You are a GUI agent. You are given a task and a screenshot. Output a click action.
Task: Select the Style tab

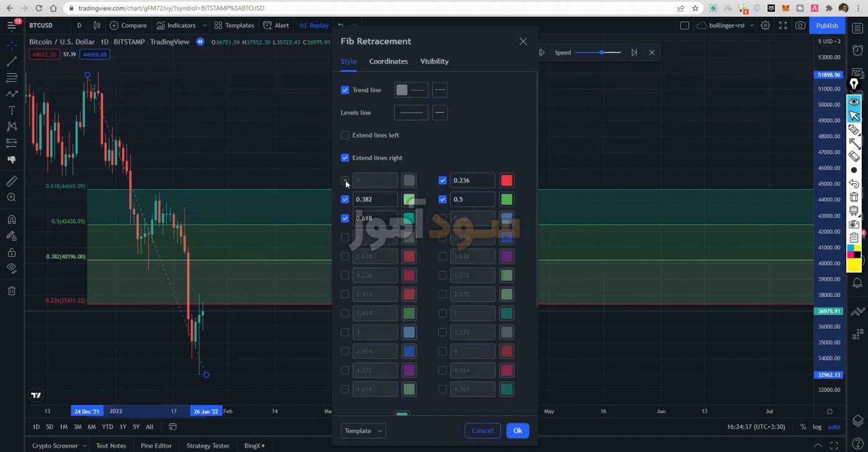pyautogui.click(x=348, y=61)
